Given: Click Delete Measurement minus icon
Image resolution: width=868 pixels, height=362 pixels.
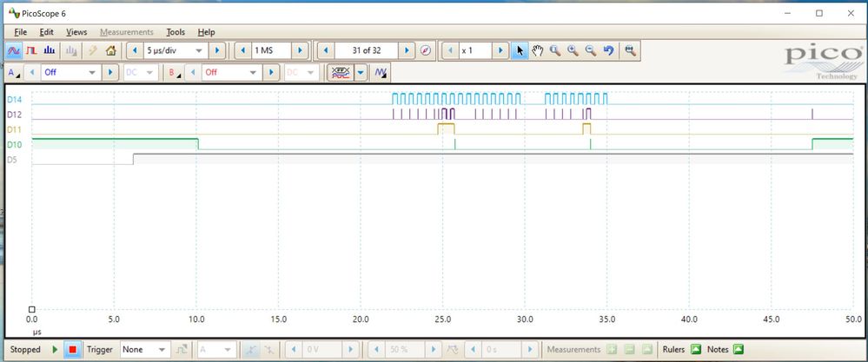Looking at the screenshot, I should tap(629, 349).
